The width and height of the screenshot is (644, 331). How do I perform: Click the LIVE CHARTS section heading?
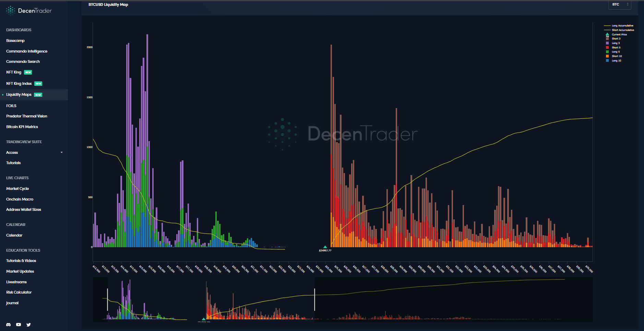17,178
